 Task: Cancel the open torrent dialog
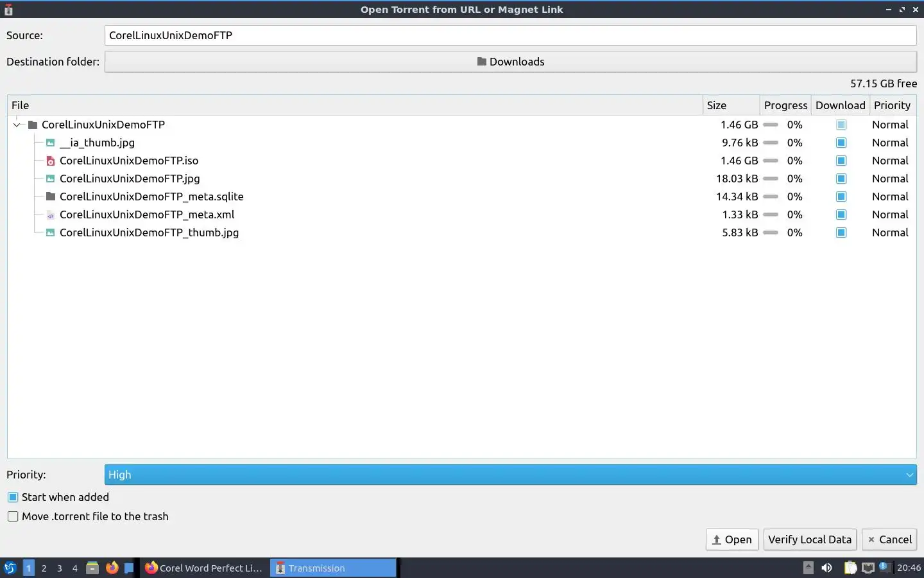click(889, 539)
